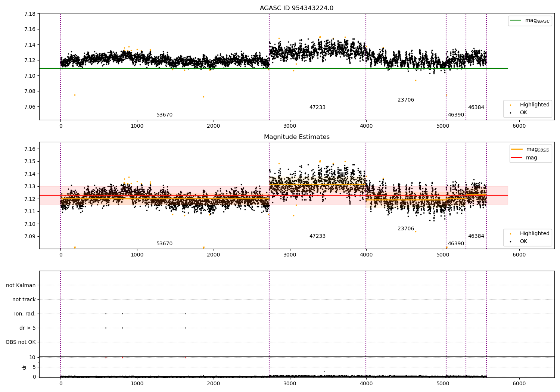The width and height of the screenshot is (560, 392).
Task: Click the rotated 'dr' y-axis label
Action: point(24,367)
